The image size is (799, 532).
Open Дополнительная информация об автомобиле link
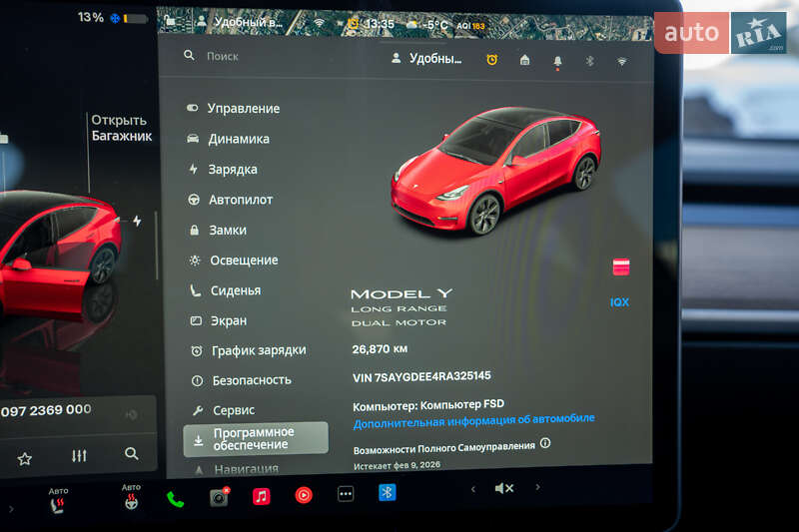pyautogui.click(x=473, y=421)
